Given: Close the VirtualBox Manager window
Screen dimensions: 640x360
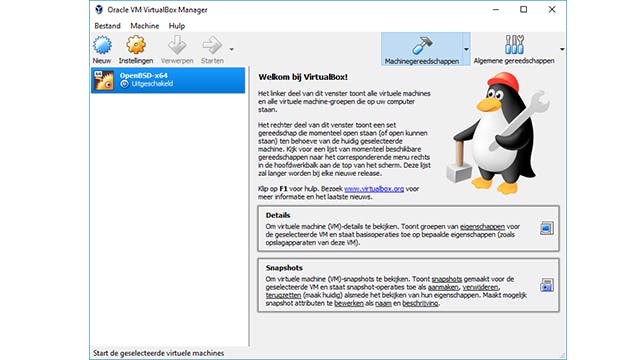Looking at the screenshot, I should (552, 9).
